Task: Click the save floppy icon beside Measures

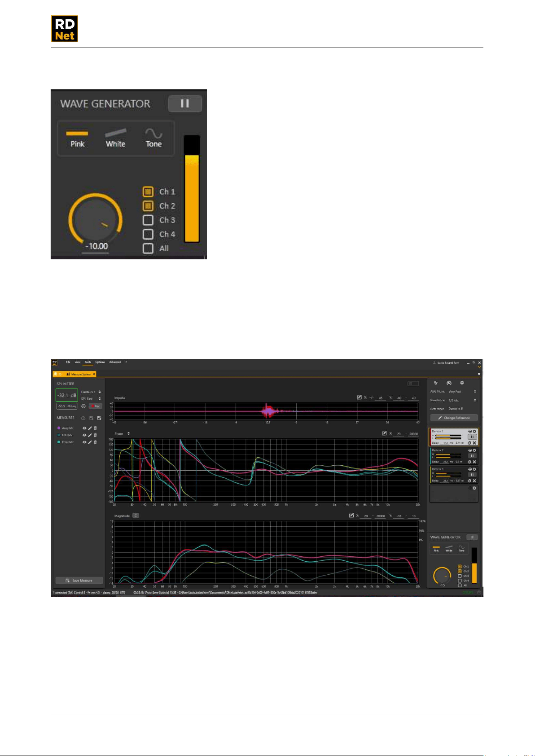Action: [91, 418]
